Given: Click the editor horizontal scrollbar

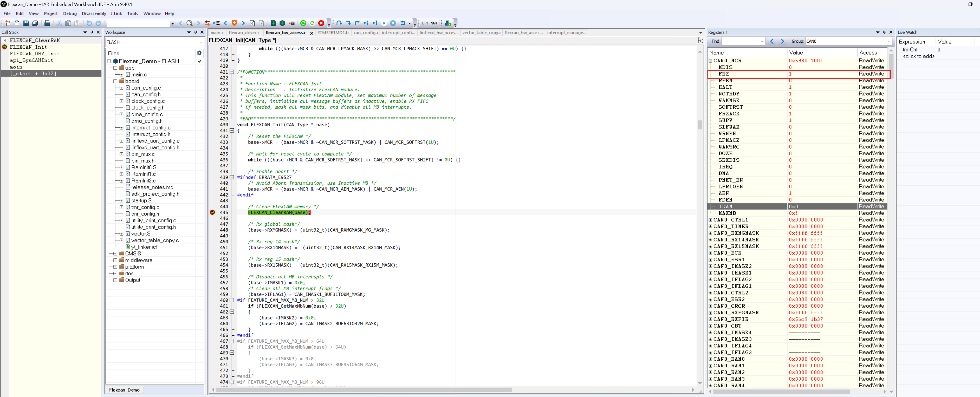Looking at the screenshot, I should coord(363,390).
